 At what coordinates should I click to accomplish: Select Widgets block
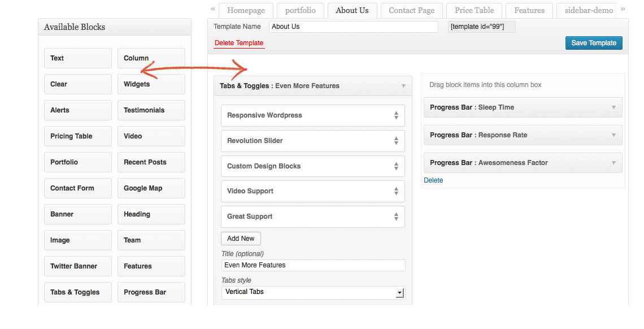click(x=151, y=84)
